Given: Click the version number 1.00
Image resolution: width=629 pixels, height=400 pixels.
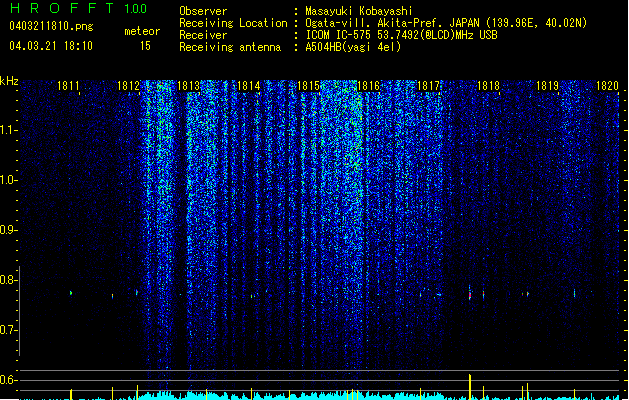Looking at the screenshot, I should (136, 9).
